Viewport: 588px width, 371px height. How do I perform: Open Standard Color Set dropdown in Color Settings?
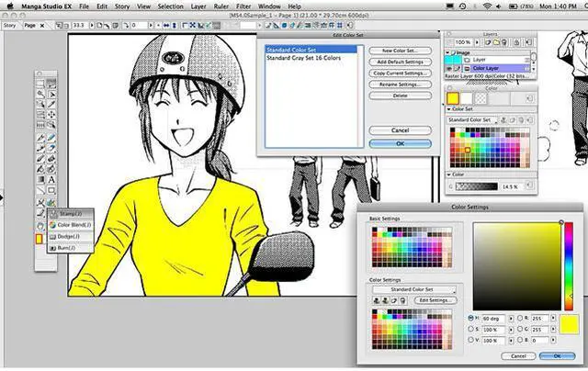coord(414,289)
